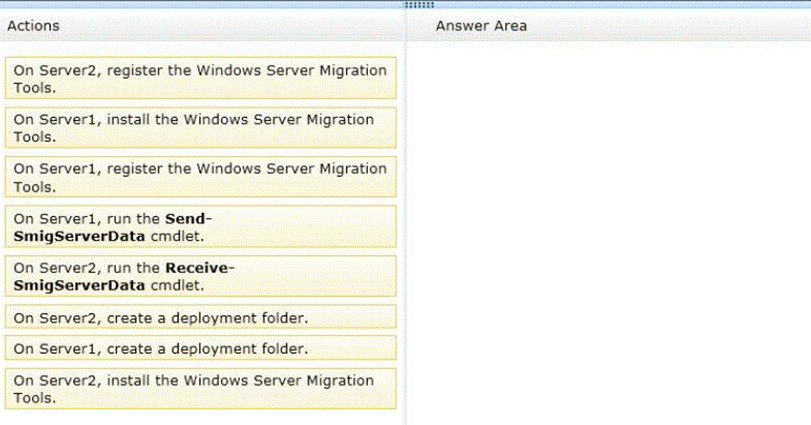Select 'On Server2, register the Windows Server Migration Tools'
The width and height of the screenshot is (811, 425).
click(x=200, y=78)
